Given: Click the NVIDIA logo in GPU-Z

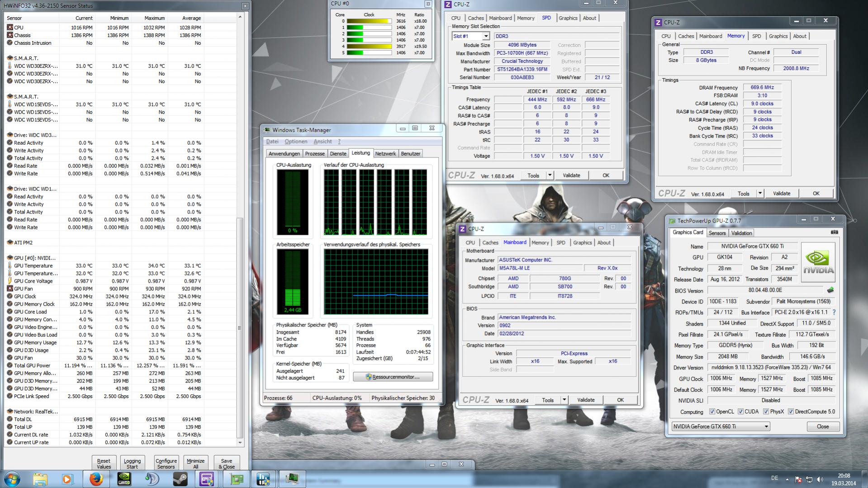Looking at the screenshot, I should click(x=818, y=262).
